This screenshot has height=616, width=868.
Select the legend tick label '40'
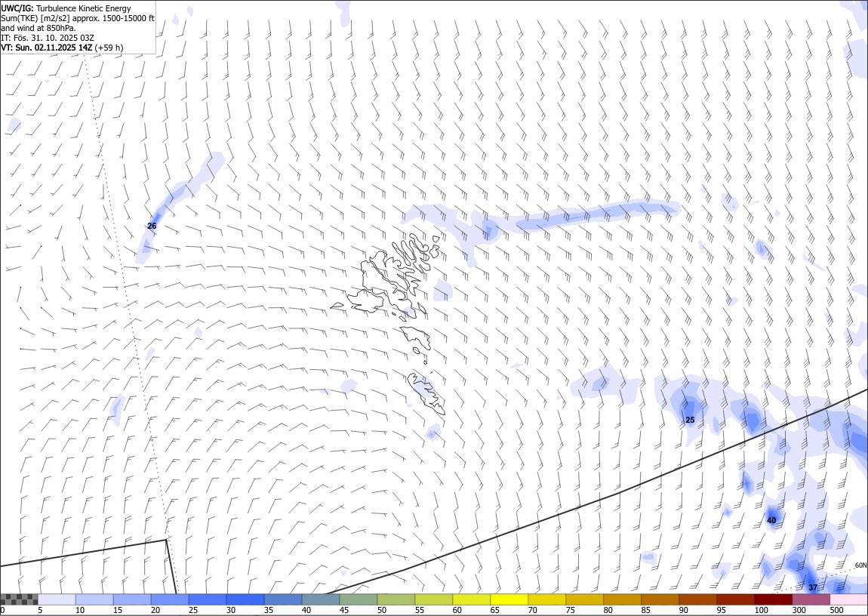pos(306,610)
